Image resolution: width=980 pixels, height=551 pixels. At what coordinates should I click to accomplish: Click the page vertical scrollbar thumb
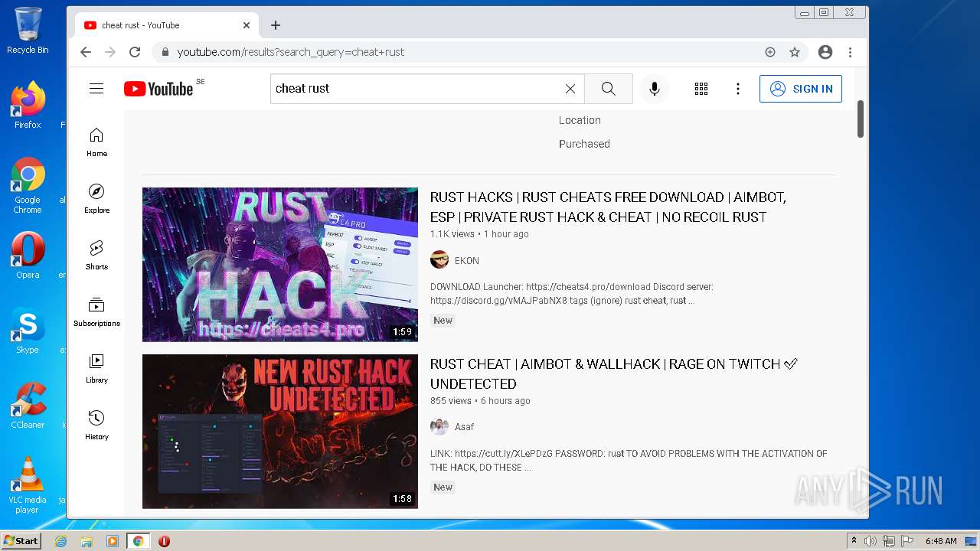coord(861,119)
